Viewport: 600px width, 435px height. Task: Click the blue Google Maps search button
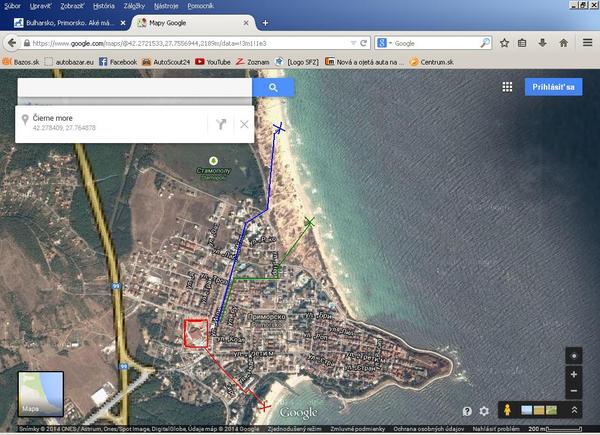coord(272,88)
